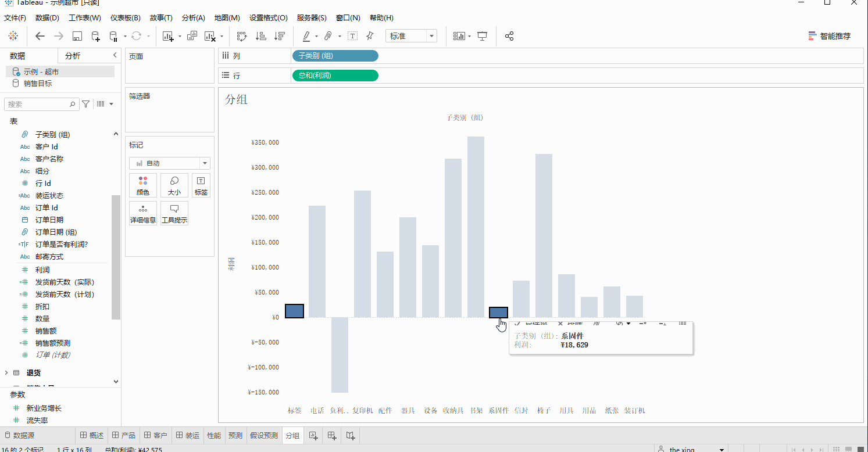Add new dashboard tab icon

click(332, 435)
